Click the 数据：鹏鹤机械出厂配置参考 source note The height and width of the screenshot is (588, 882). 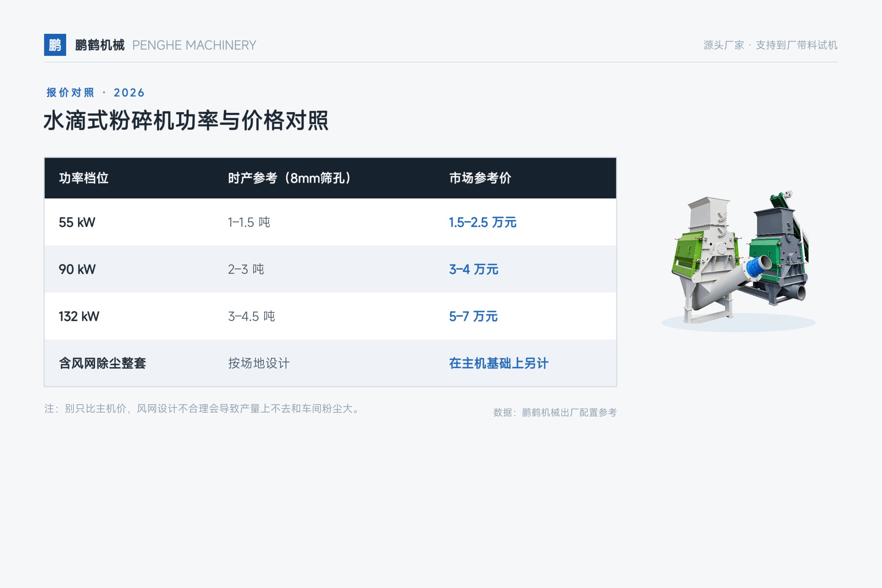(x=555, y=412)
